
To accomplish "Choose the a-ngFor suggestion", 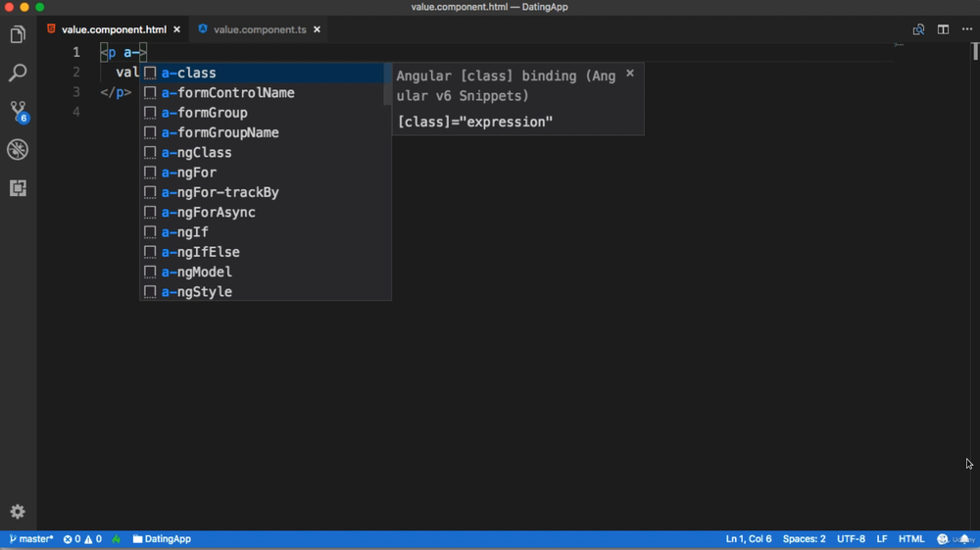I will pyautogui.click(x=189, y=173).
